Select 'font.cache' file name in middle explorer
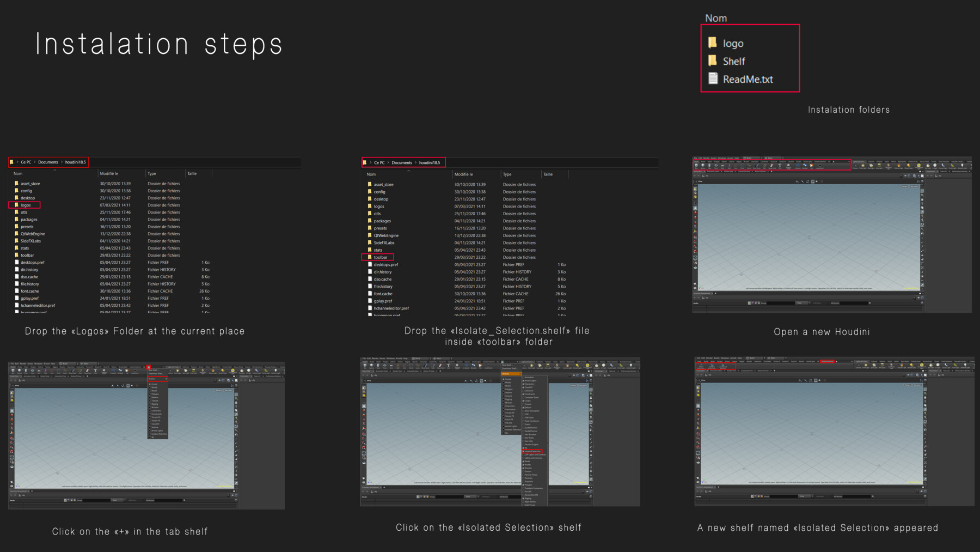This screenshot has width=980, height=552. (x=383, y=293)
